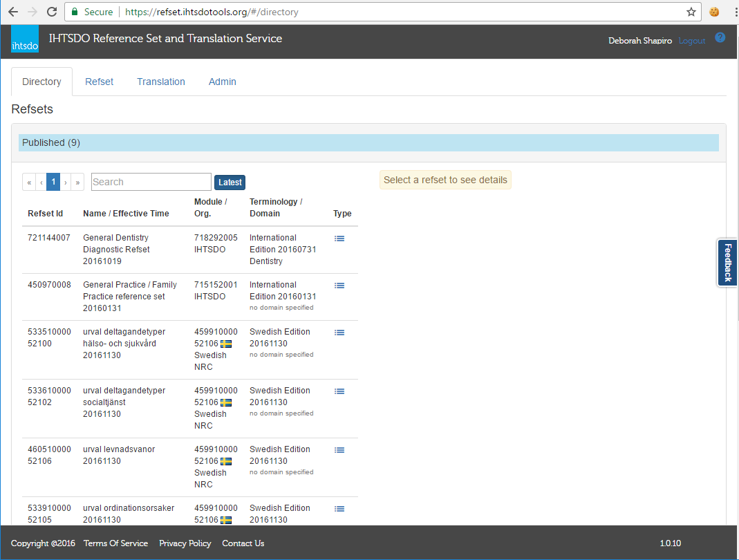Viewport: 739px width, 560px height.
Task: Open Terms Of Service link
Action: tap(115, 543)
